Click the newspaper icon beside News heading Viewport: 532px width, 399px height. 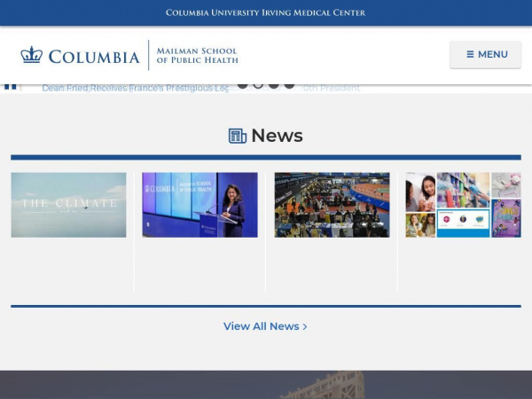[x=238, y=136]
